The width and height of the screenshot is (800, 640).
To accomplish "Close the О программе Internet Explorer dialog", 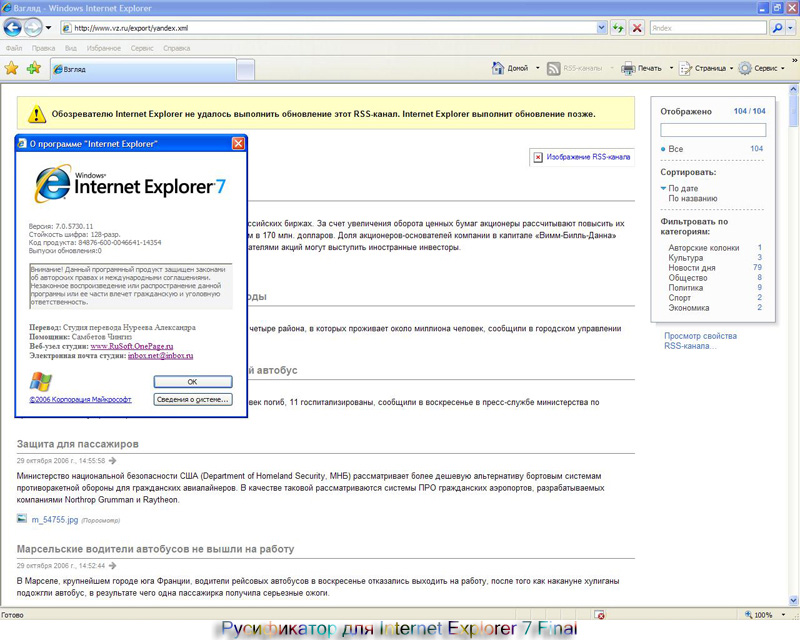I will 238,143.
